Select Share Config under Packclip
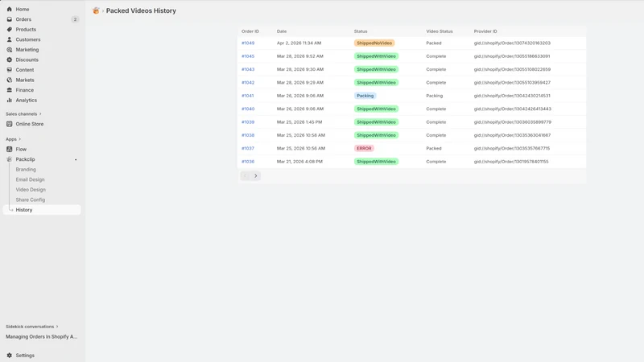This screenshot has width=644, height=362. pyautogui.click(x=31, y=200)
